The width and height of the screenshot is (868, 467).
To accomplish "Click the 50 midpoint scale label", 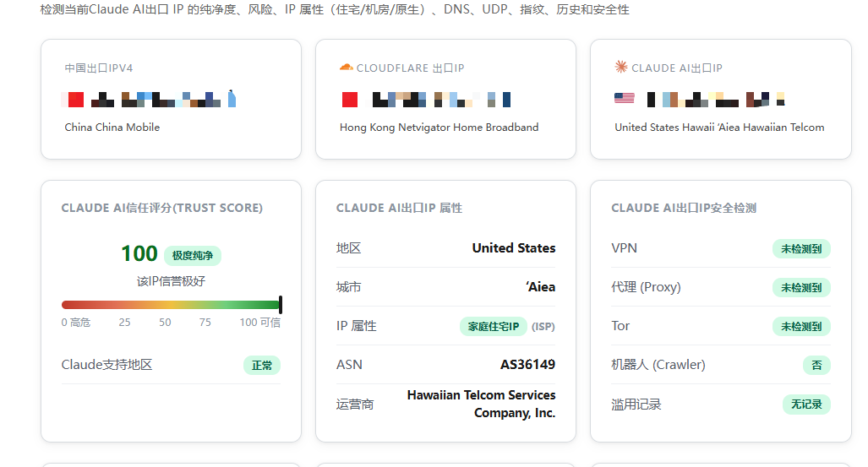I will click(x=165, y=322).
